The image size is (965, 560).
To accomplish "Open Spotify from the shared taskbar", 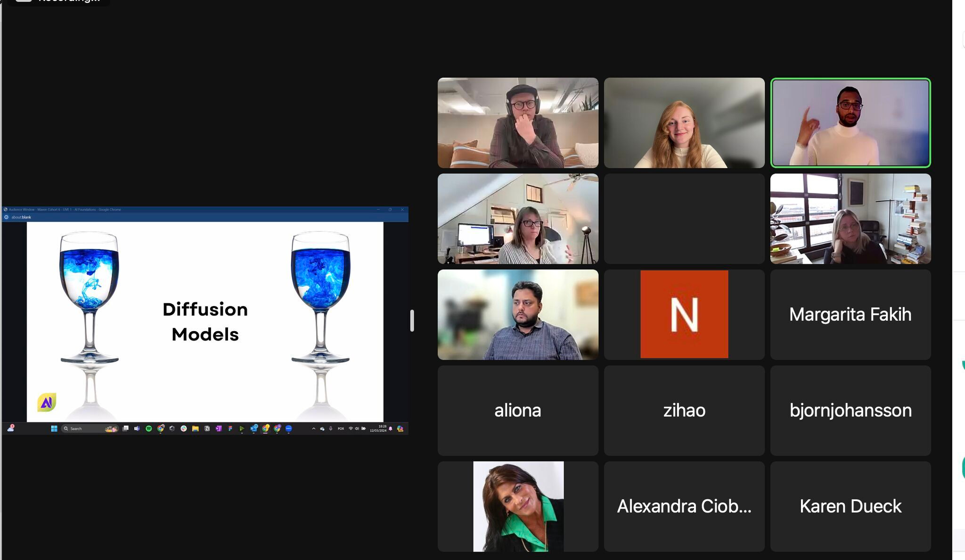I will pos(148,429).
